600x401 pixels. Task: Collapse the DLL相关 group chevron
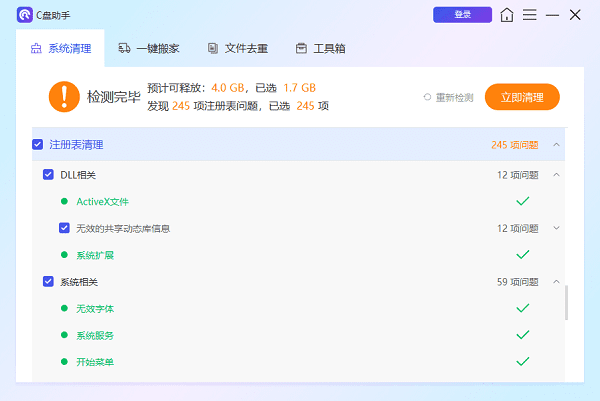coord(557,175)
